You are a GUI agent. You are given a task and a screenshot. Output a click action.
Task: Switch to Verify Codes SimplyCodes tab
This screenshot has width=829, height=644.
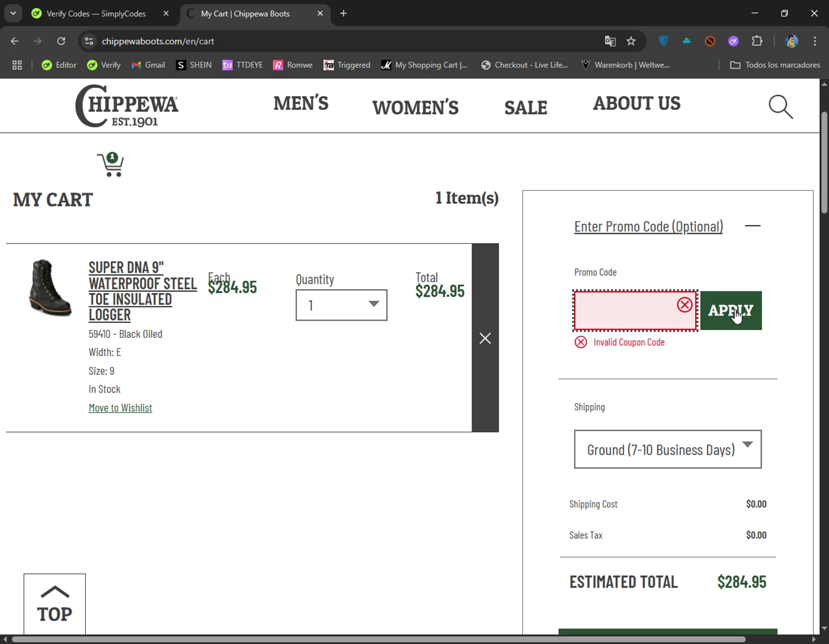pos(97,13)
